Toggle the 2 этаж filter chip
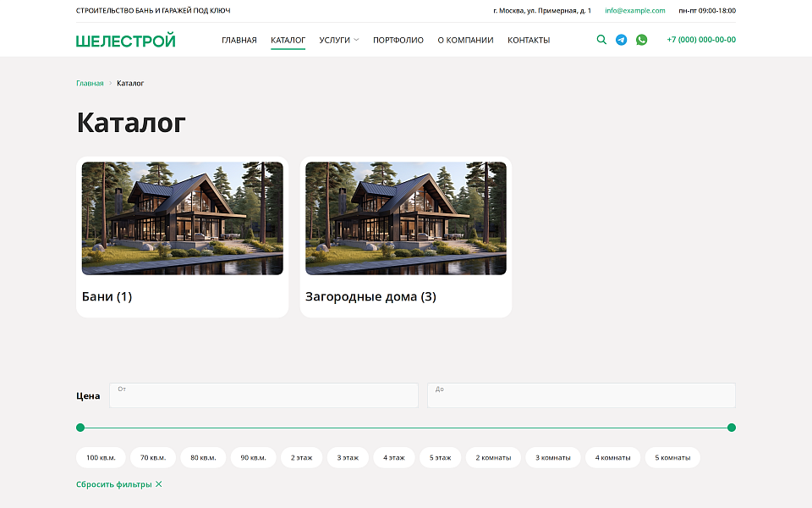 coord(301,457)
